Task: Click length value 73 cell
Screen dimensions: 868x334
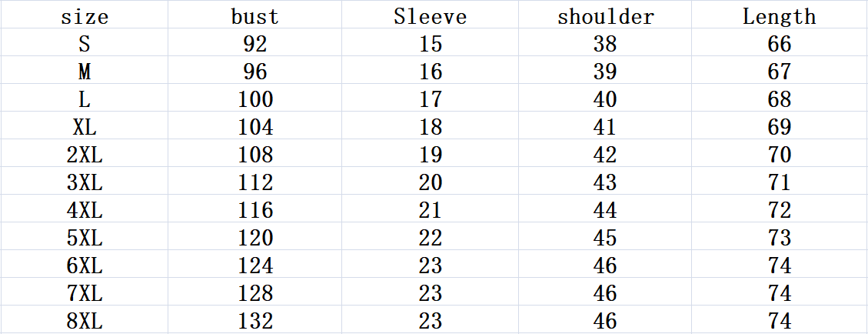Action: tap(779, 238)
